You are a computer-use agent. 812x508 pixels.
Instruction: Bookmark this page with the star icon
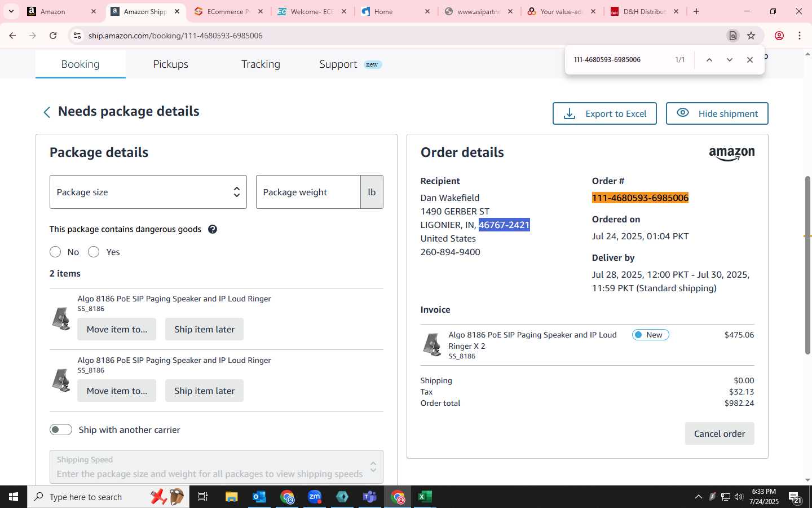click(x=751, y=36)
